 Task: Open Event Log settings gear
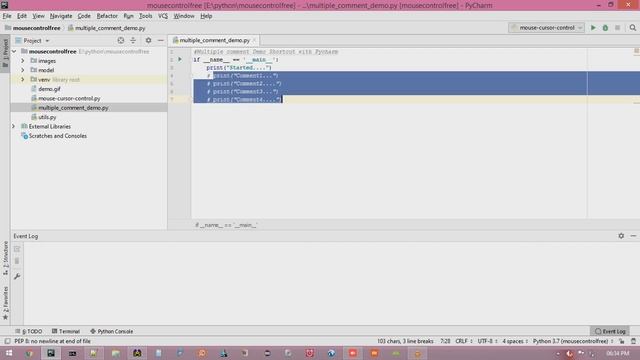coord(621,236)
